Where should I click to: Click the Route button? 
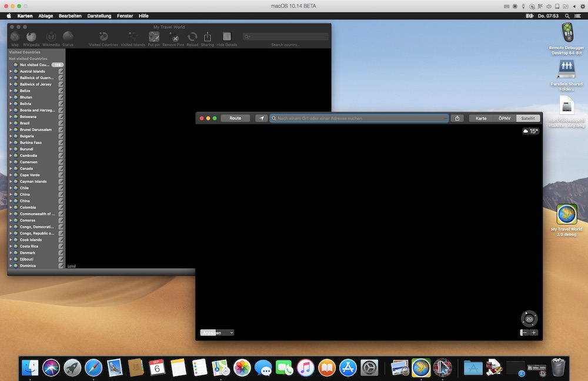235,118
